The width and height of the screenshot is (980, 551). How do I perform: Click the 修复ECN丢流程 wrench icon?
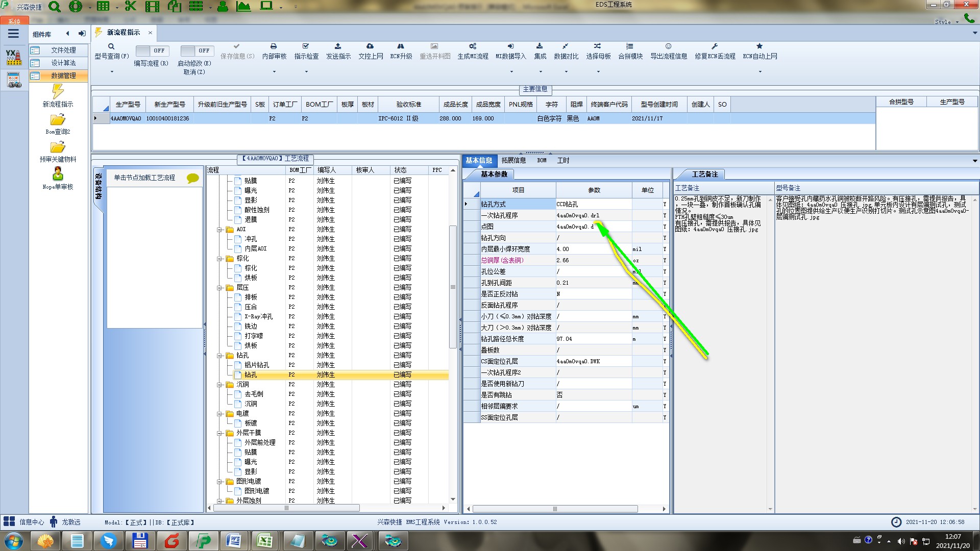tap(715, 46)
